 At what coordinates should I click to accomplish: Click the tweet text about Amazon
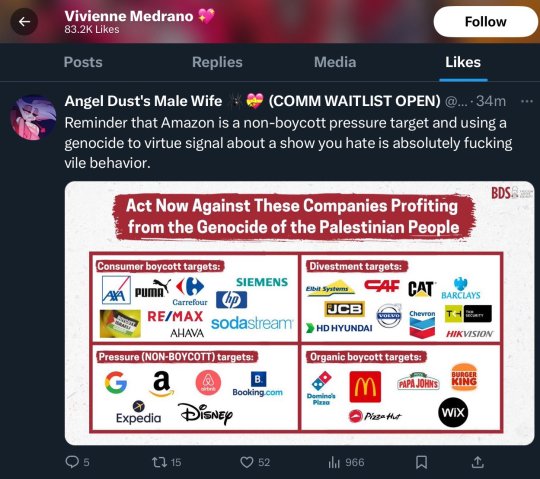288,143
